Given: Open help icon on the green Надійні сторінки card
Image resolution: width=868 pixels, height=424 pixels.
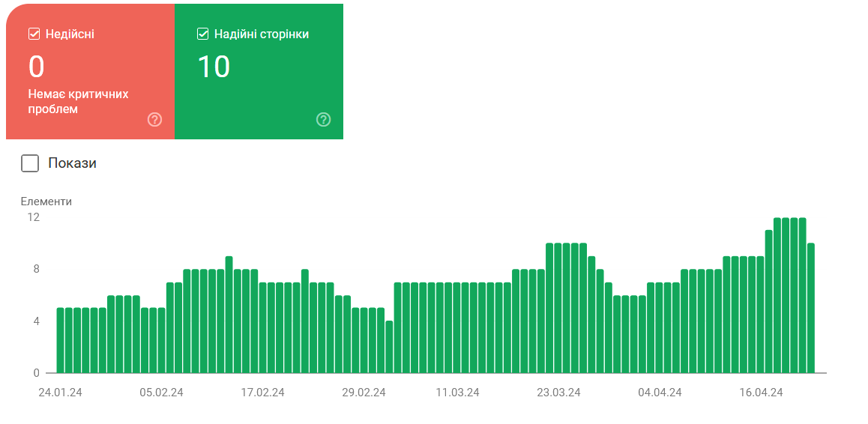Looking at the screenshot, I should coord(323,119).
